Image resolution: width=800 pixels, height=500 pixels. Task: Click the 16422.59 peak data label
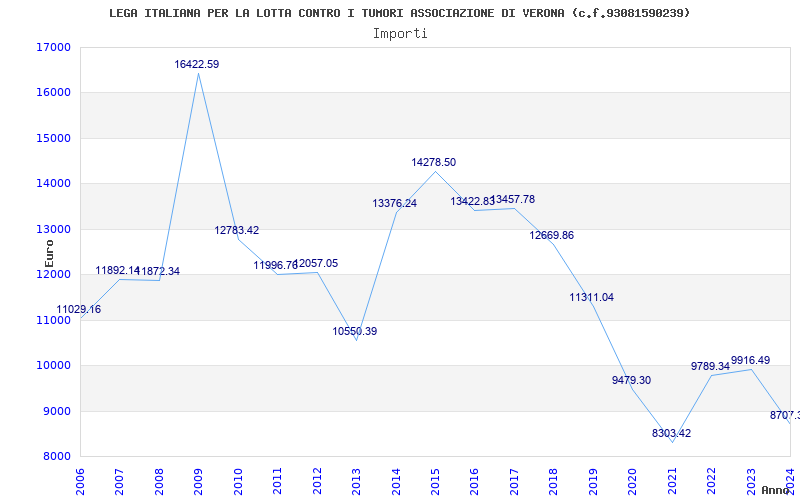pos(196,64)
